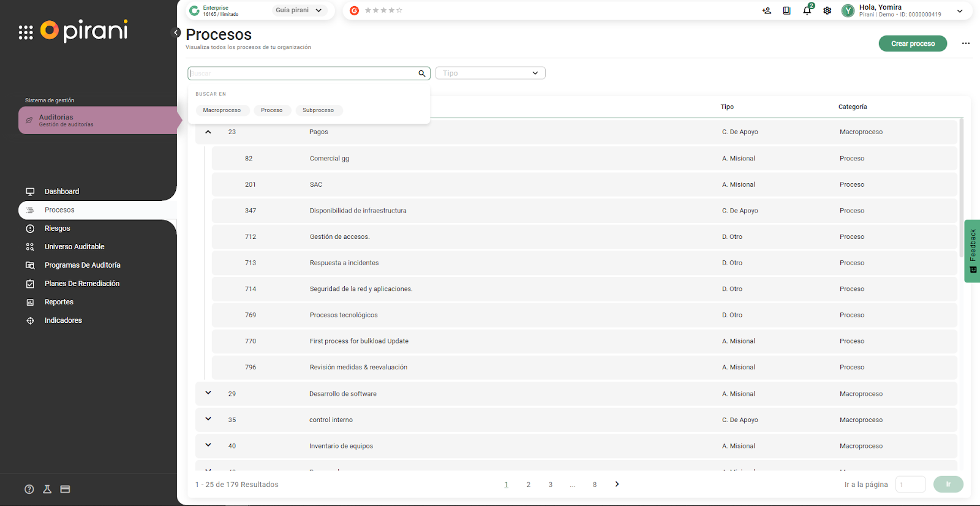Open Universo Auditable in the sidebar
The height and width of the screenshot is (506, 980).
(74, 247)
